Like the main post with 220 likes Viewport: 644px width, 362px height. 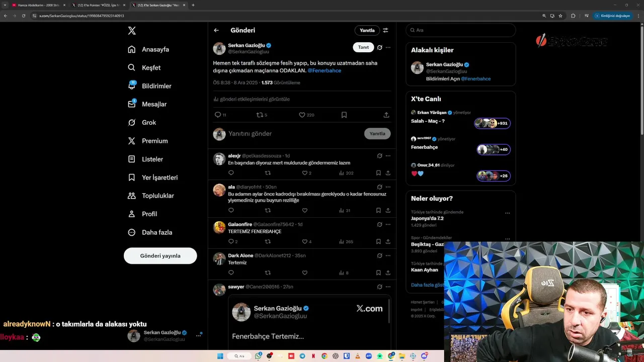pyautogui.click(x=306, y=115)
